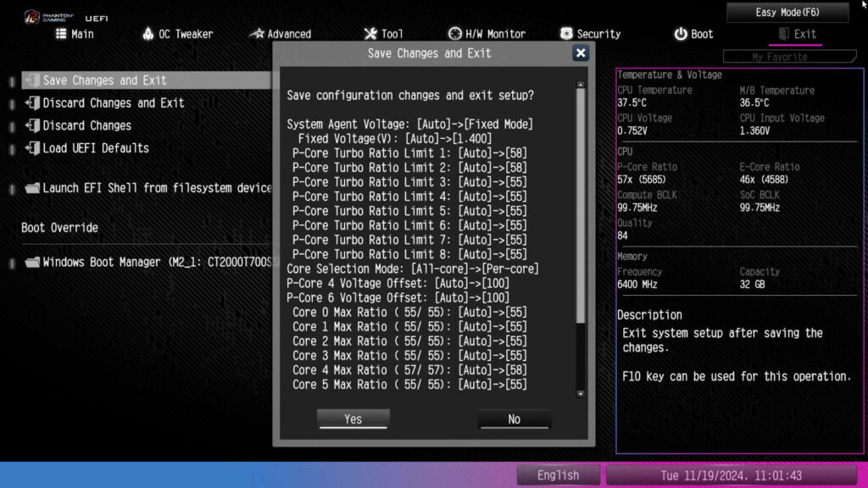Click the Exit tab door icon
Screen dimensions: 868x488
783,34
